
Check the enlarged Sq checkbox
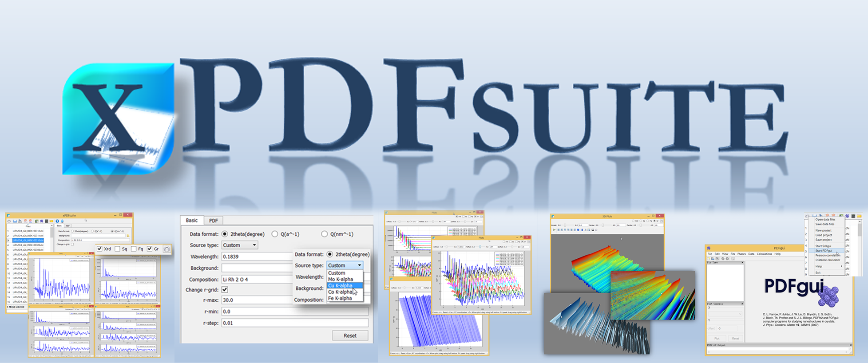[117, 249]
